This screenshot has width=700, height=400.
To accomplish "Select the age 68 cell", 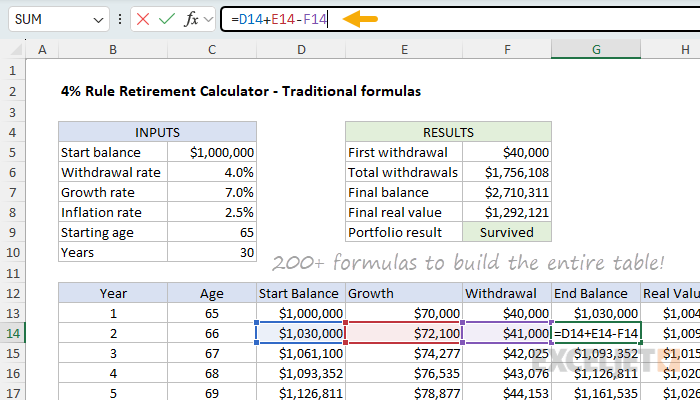I will 212,373.
